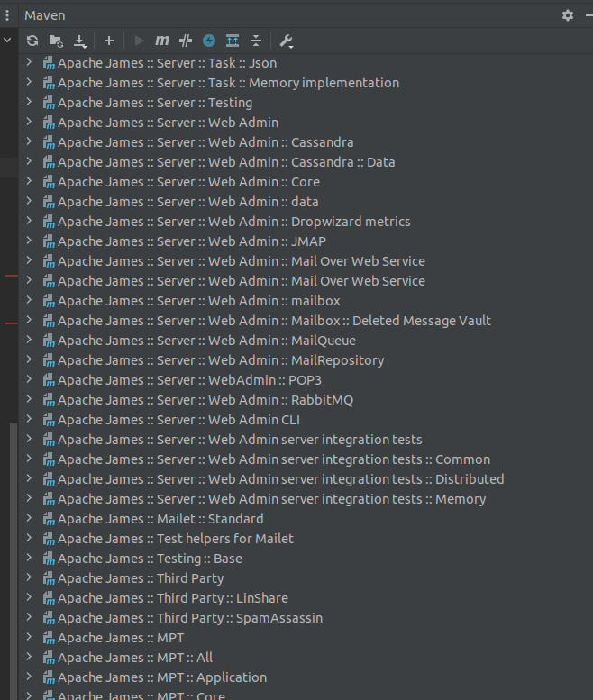Select integration tests :: Common row

(x=306, y=459)
